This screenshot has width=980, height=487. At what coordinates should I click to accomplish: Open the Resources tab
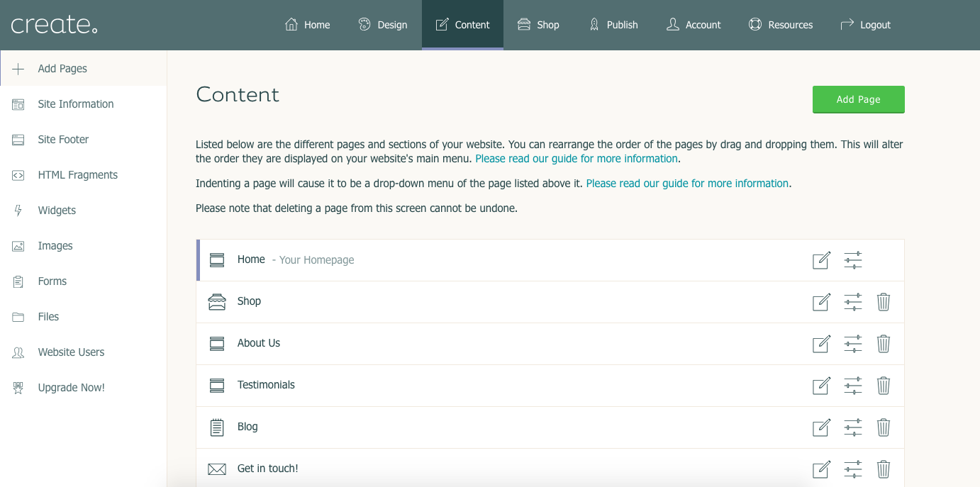780,25
